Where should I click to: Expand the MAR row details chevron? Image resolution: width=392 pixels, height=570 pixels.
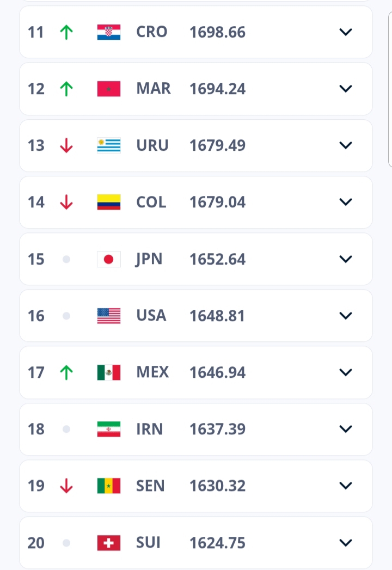point(346,89)
